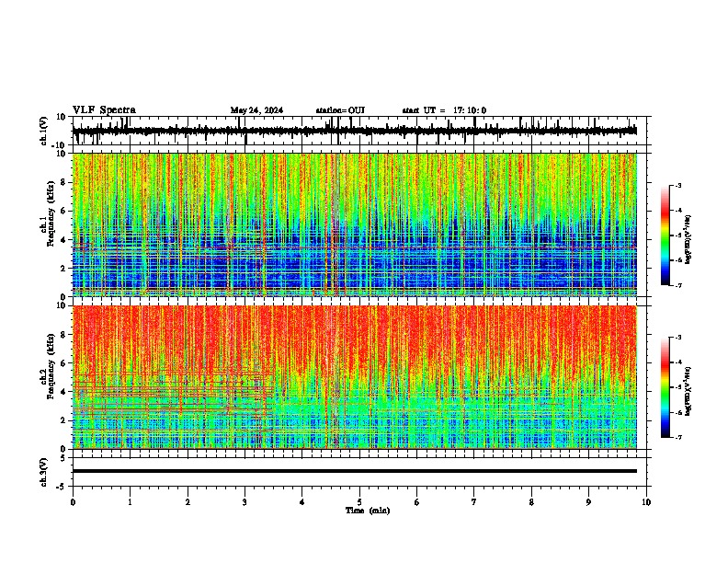This screenshot has width=728, height=563.
Task: Click the ch.2 spectrogram plot area
Action: pos(355,377)
